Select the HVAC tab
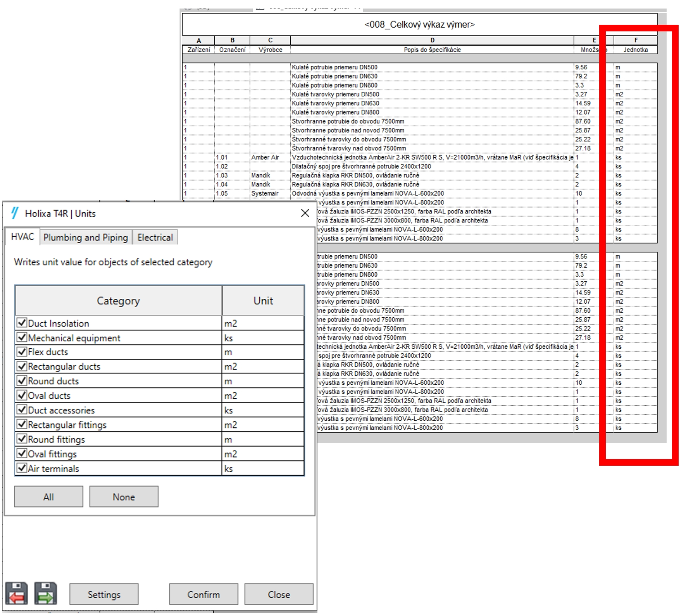The image size is (686, 616). tap(22, 237)
